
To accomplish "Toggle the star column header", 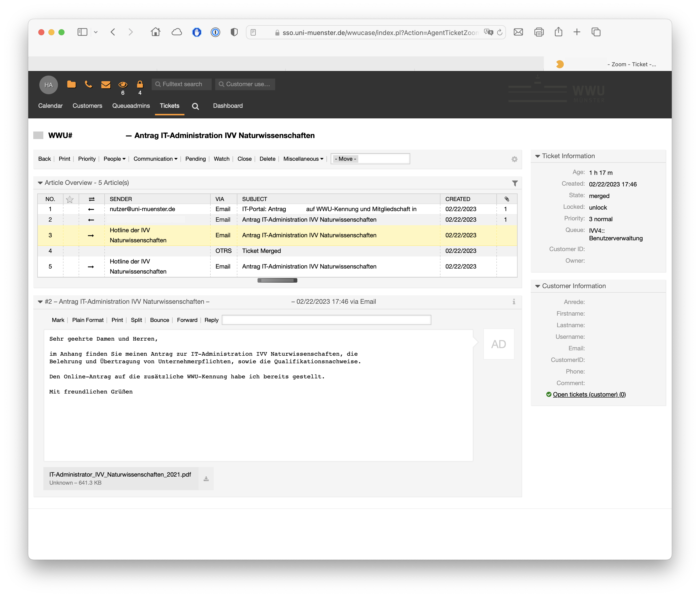I will (70, 199).
